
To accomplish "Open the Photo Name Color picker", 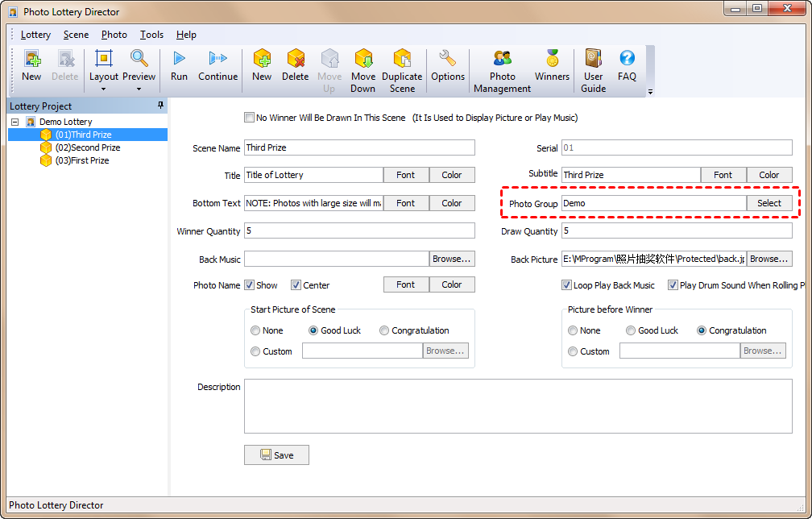I will [x=452, y=284].
